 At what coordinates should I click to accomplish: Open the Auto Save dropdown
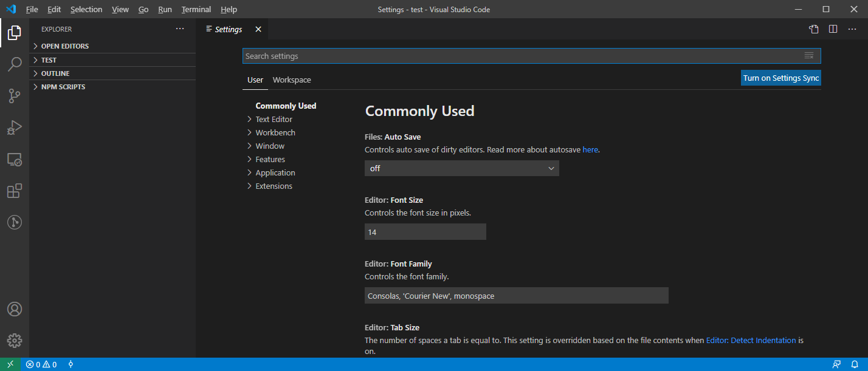(x=462, y=168)
